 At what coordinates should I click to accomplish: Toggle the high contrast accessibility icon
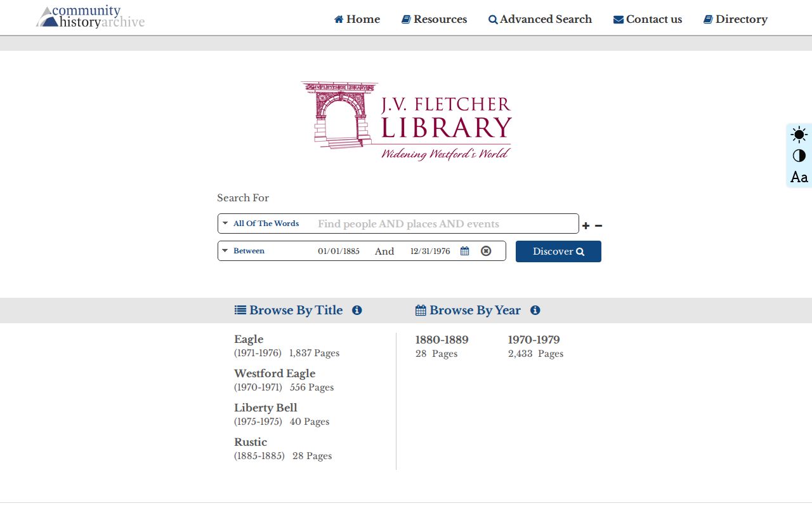tap(799, 156)
